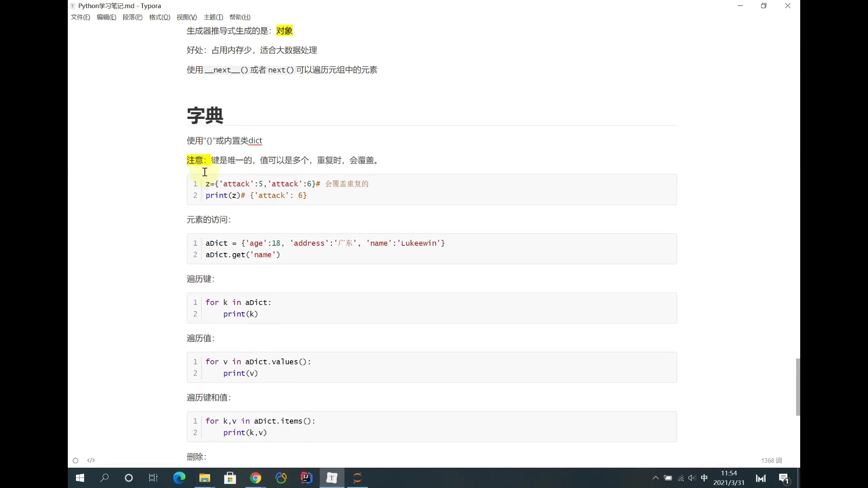Image resolution: width=868 pixels, height=488 pixels.
Task: Click the Typora icon in the taskbar
Action: click(x=332, y=478)
